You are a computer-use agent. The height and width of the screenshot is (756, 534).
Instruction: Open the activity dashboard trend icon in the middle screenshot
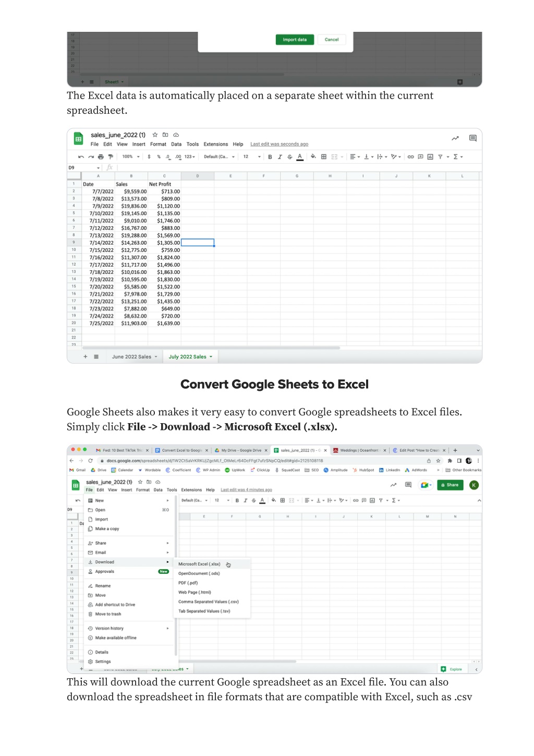tap(455, 138)
